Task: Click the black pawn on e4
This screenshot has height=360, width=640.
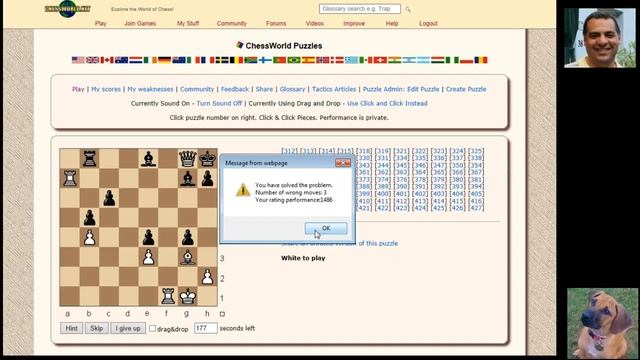Action: [149, 238]
